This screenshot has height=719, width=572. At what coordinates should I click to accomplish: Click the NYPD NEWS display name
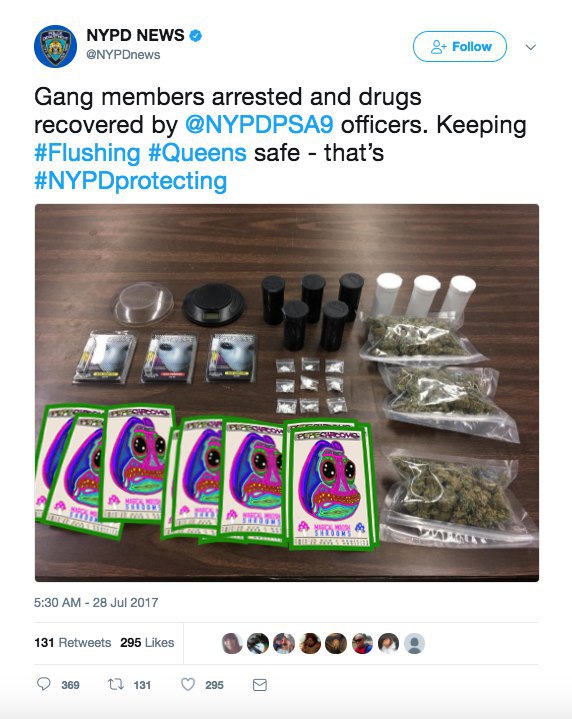click(135, 35)
